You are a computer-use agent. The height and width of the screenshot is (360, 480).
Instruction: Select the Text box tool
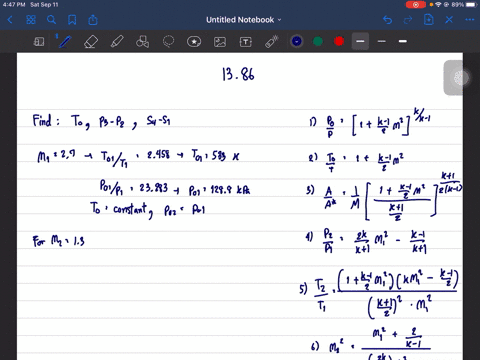coord(246,42)
